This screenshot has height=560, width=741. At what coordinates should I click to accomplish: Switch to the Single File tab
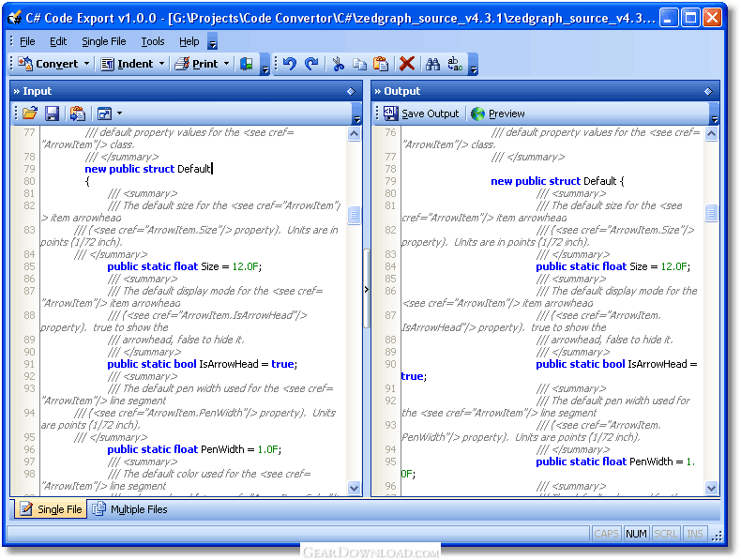point(51,509)
